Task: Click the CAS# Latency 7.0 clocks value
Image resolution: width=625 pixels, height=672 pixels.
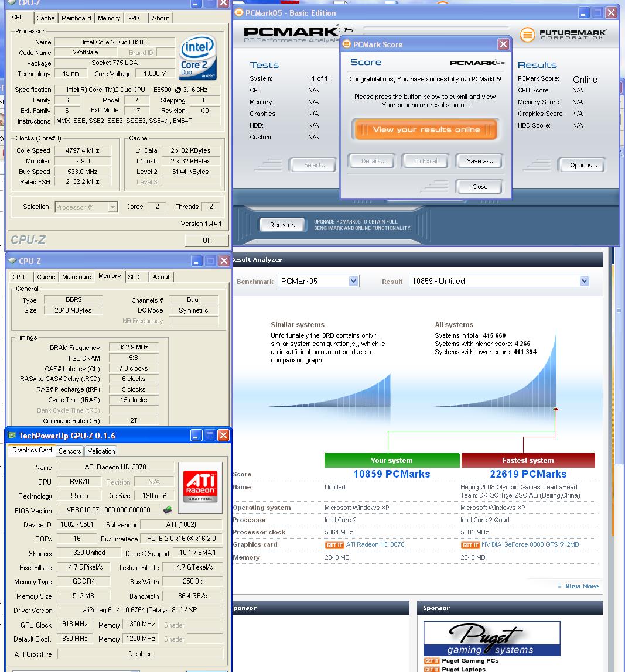Action: tap(134, 368)
